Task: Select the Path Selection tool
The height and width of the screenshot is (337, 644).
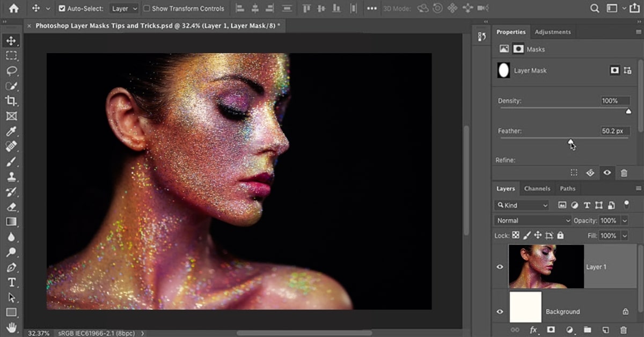Action: tap(11, 297)
